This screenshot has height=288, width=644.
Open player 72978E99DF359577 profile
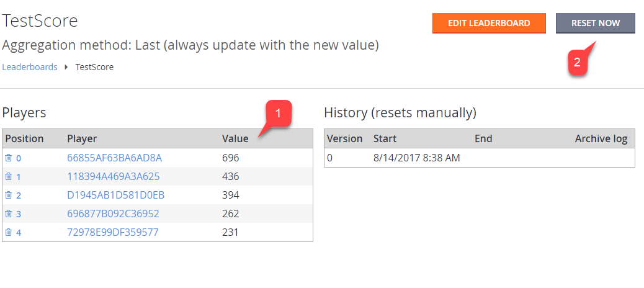pos(112,233)
